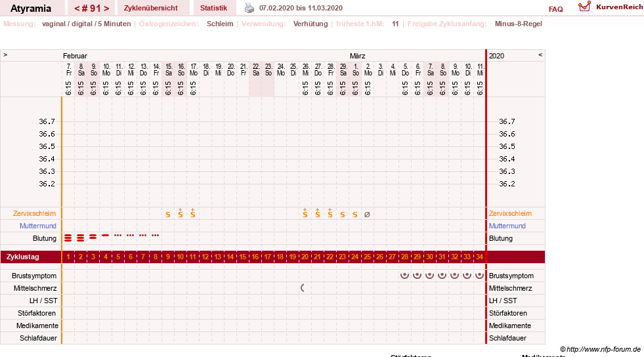Click light bleeding symbol on cycle day 4
Image resolution: width=644 pixels, height=357 pixels.
[x=106, y=235]
